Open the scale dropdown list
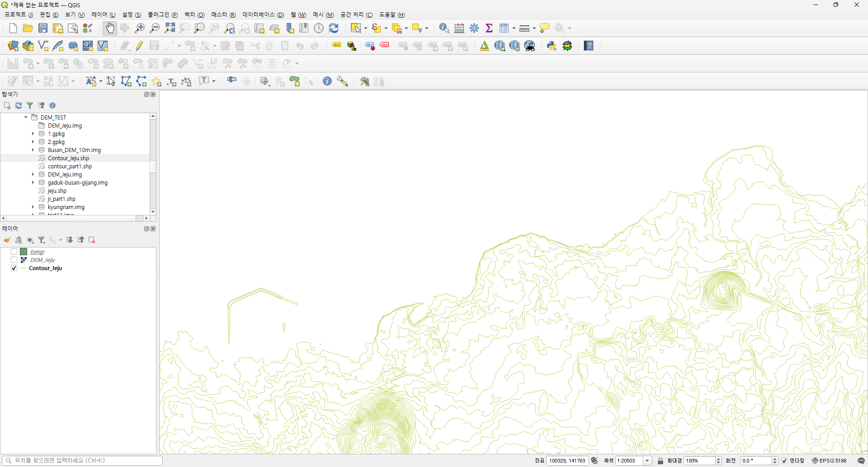Viewport: 868px width, 467px height. pos(647,461)
